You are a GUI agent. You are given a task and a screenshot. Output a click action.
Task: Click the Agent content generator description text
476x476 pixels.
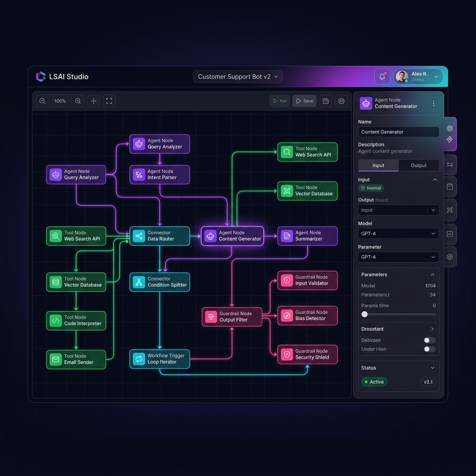click(385, 151)
